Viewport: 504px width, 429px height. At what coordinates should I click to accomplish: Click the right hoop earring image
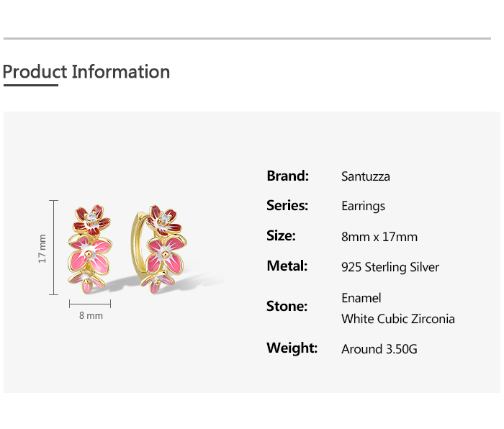(x=158, y=248)
